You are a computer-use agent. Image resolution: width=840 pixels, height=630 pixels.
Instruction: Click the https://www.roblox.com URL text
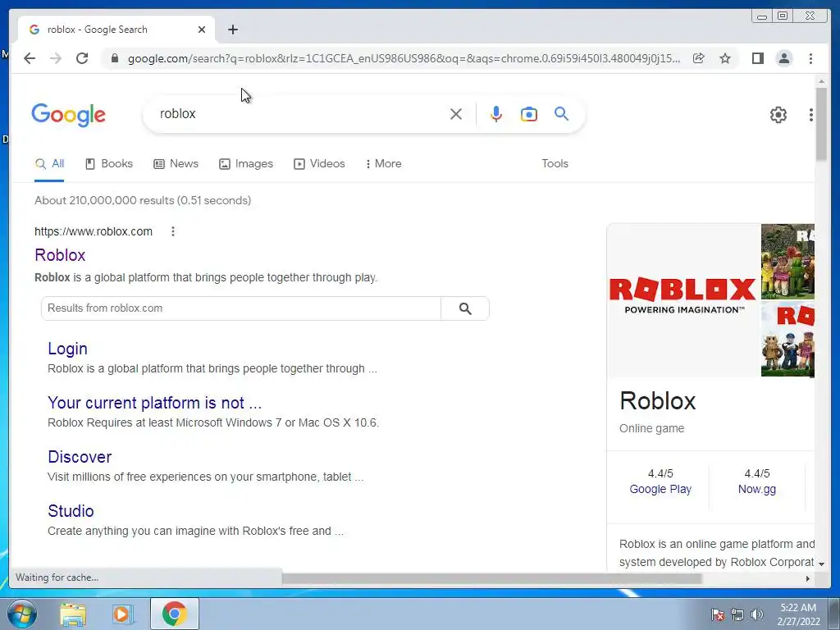pos(94,231)
